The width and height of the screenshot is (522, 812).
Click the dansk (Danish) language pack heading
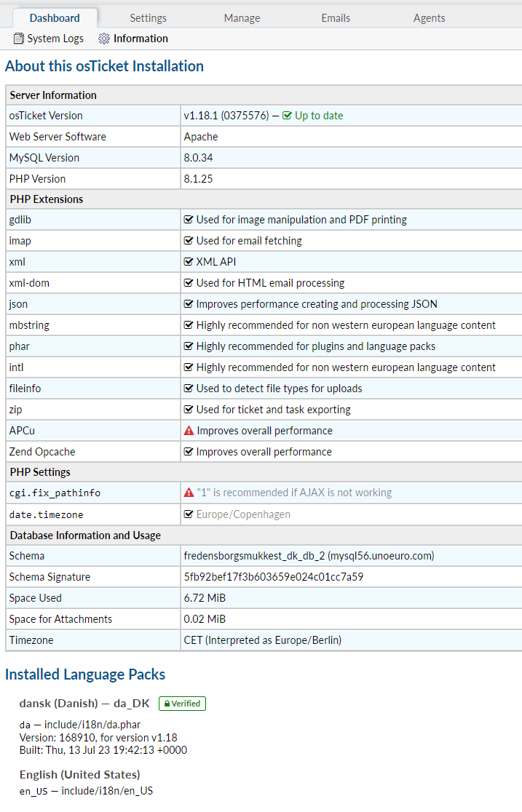click(84, 704)
